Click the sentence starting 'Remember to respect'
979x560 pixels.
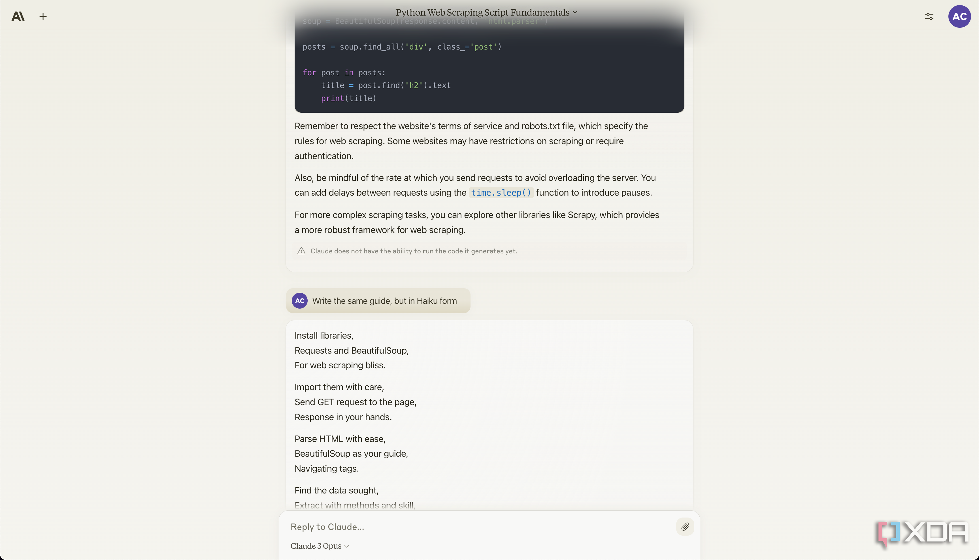(x=471, y=141)
